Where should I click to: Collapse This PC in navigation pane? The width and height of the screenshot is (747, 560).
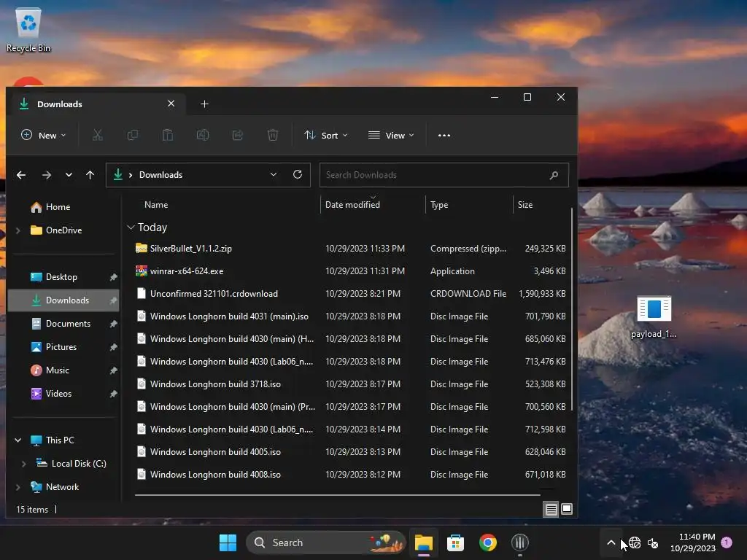tap(18, 440)
